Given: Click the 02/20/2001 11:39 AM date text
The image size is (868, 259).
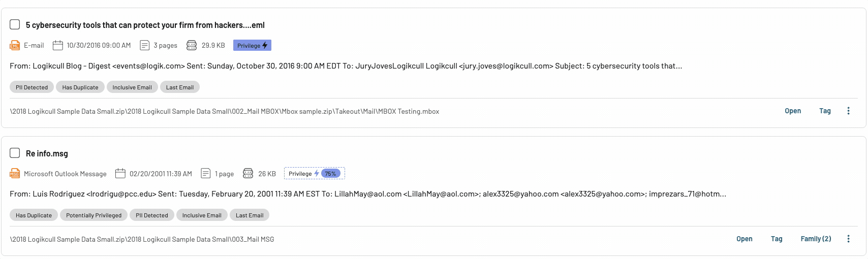Looking at the screenshot, I should (161, 174).
